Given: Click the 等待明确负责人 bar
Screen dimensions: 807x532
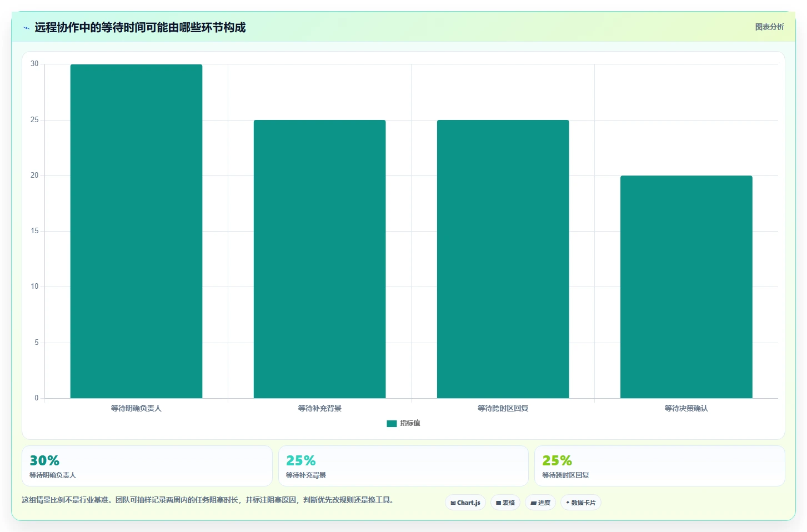Looking at the screenshot, I should [136, 231].
